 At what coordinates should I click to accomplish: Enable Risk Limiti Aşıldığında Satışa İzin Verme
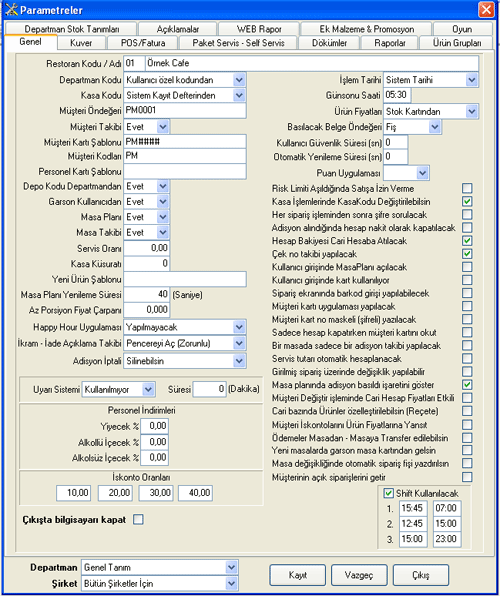467,188
